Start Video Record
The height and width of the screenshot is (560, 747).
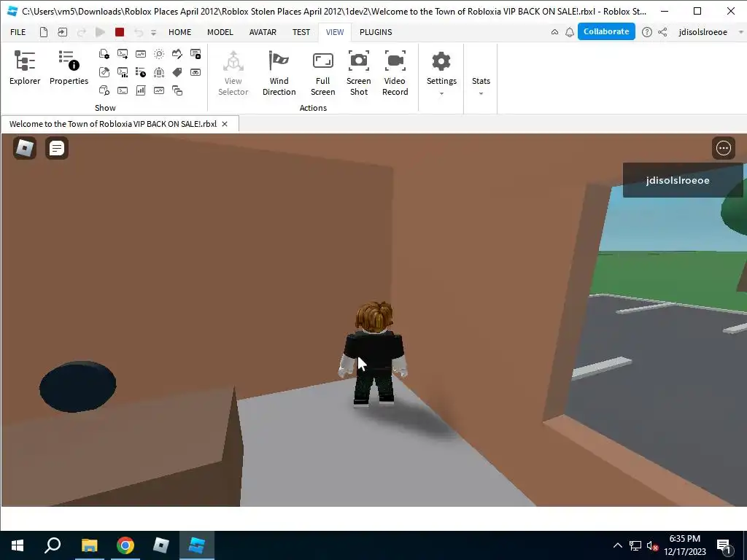395,73
